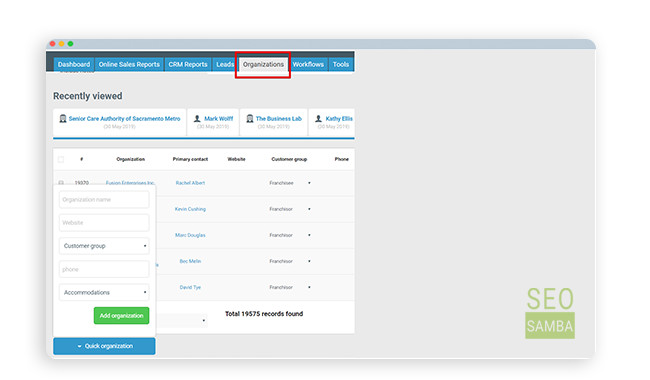Open the Customer group dropdown in quick form
Screen dimensions: 650x380
click(x=104, y=246)
